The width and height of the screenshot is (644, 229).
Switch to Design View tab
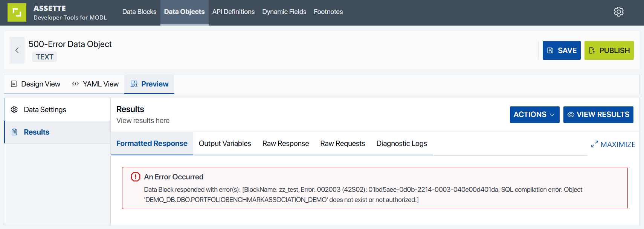35,84
